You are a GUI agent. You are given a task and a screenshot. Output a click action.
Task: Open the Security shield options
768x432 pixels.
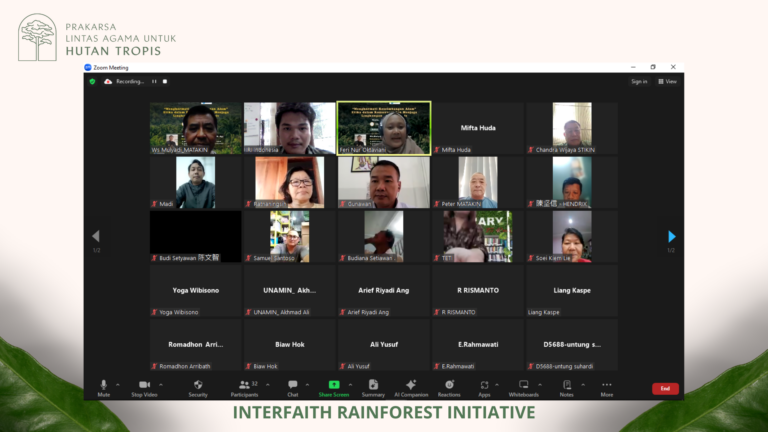(198, 386)
